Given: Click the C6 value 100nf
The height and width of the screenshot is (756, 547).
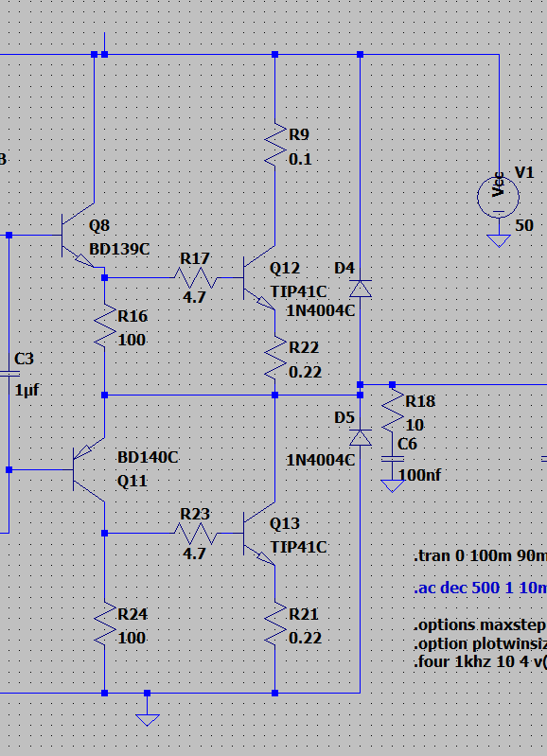Looking at the screenshot, I should (419, 475).
